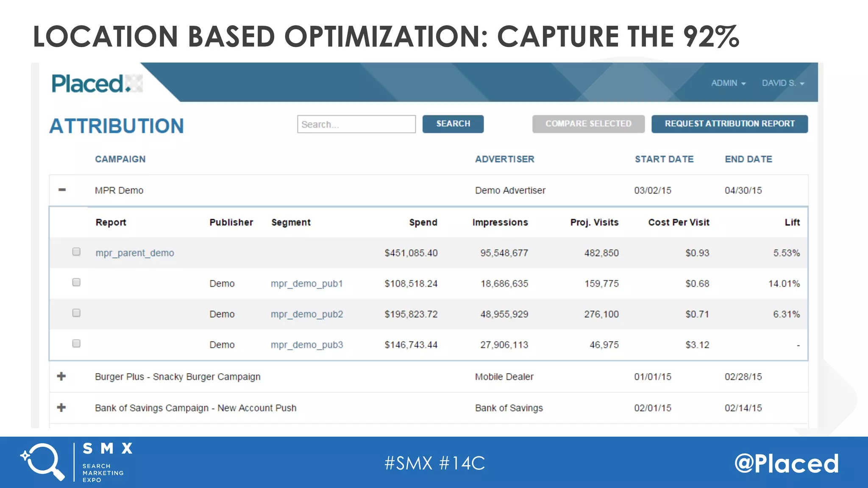Click the COMPARE SELECTED button
868x488 pixels.
(588, 124)
